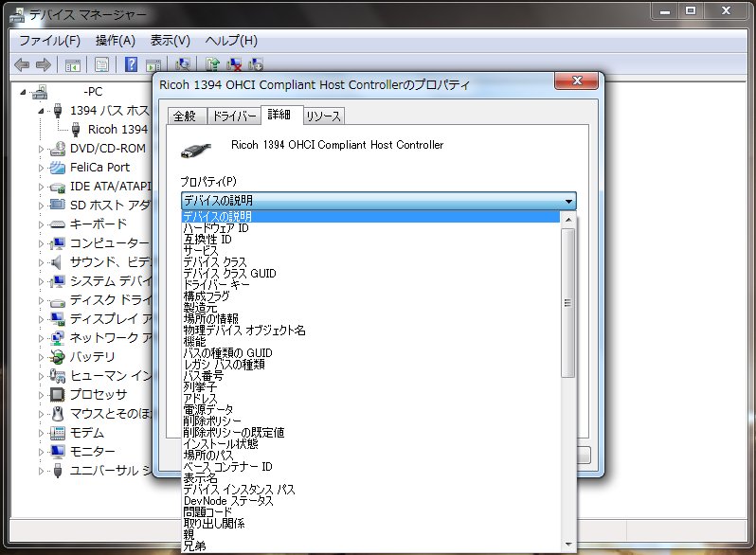
Task: Select the DVD/CD-ROM drive icon in tree
Action: pyautogui.click(x=58, y=149)
